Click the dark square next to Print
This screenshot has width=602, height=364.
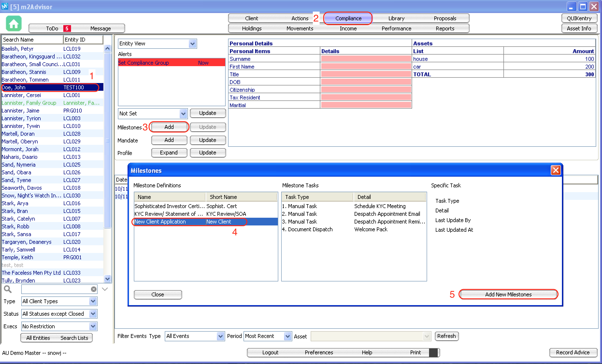433,352
